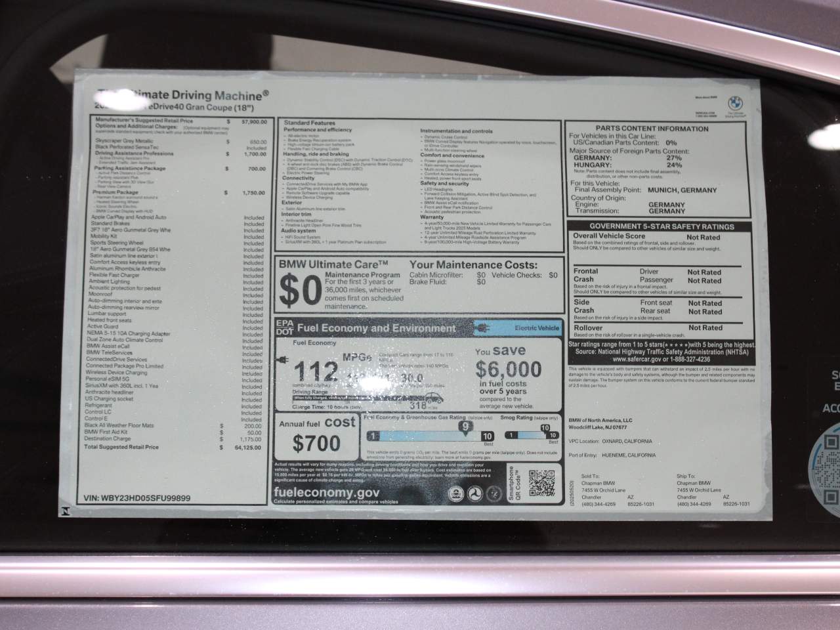Click the Standard Features heading
This screenshot has width=840, height=630.
(309, 123)
